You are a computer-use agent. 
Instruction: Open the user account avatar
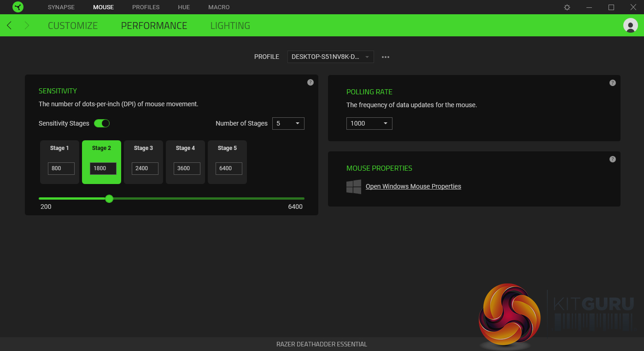click(630, 25)
